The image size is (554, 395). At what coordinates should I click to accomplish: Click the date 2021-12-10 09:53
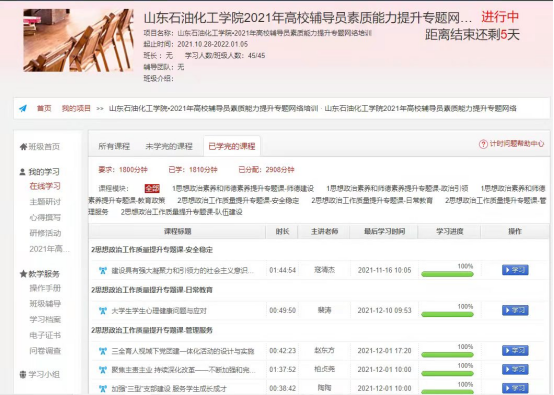click(x=384, y=311)
